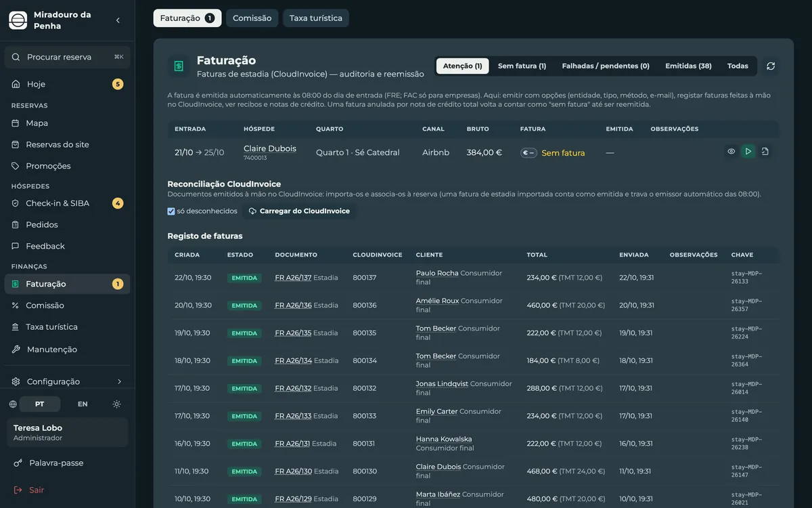The width and height of the screenshot is (812, 508).
Task: Click Carregar do CloudInvoice button
Action: pos(299,211)
